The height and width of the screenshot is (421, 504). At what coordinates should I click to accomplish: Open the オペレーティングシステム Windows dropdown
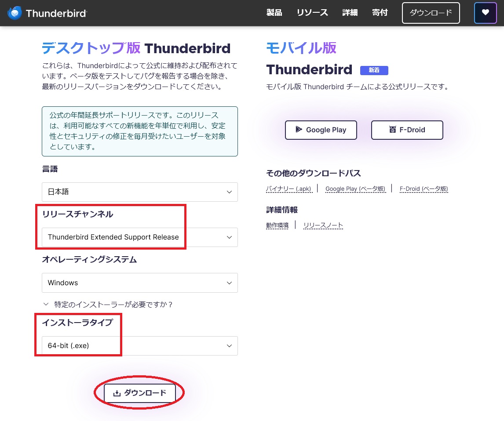pyautogui.click(x=140, y=283)
